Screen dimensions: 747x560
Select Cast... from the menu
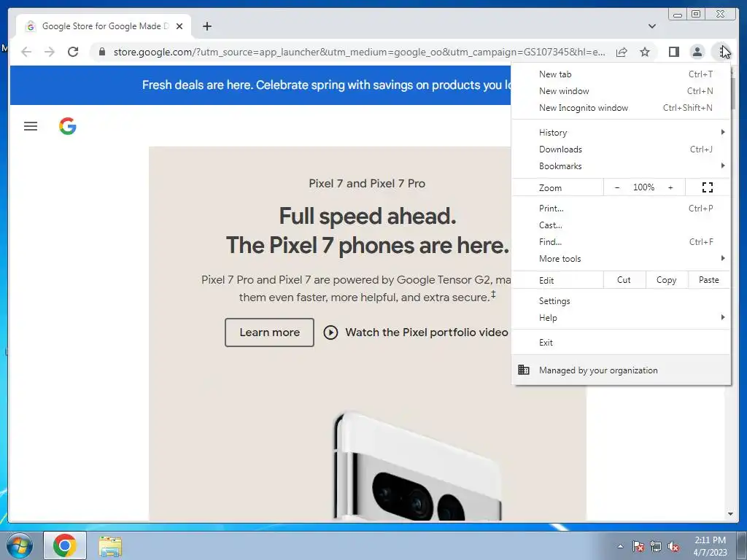[x=621, y=225]
